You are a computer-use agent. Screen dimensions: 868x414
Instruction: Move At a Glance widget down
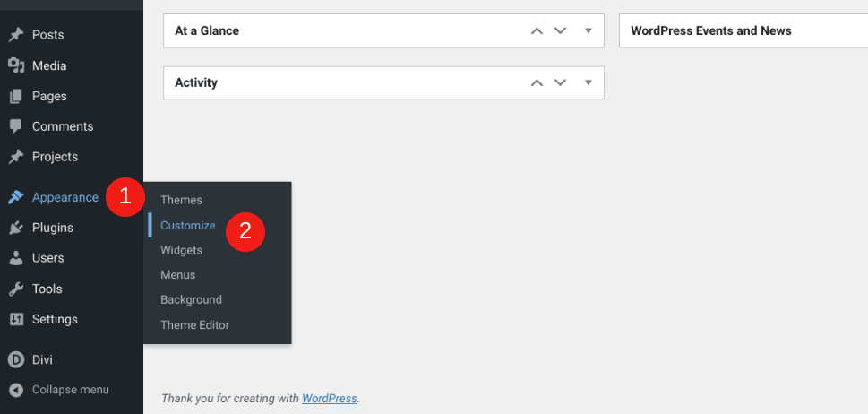click(x=560, y=31)
